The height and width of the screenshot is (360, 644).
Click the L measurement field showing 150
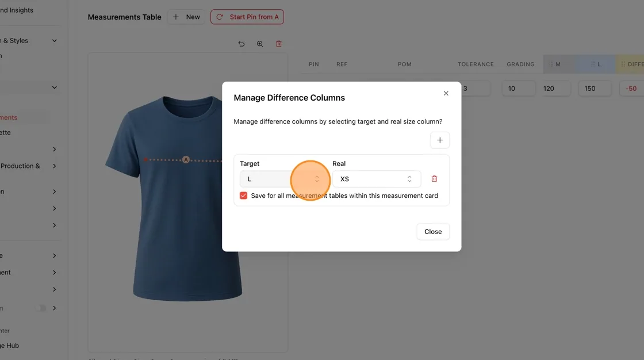pyautogui.click(x=595, y=89)
